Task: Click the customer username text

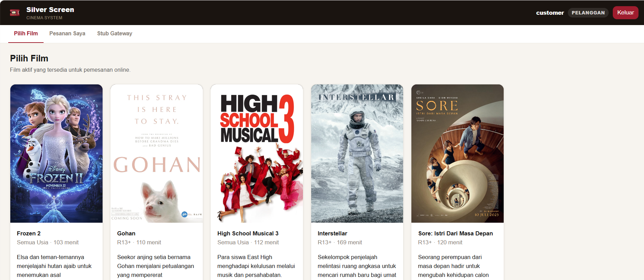Action: [x=550, y=13]
